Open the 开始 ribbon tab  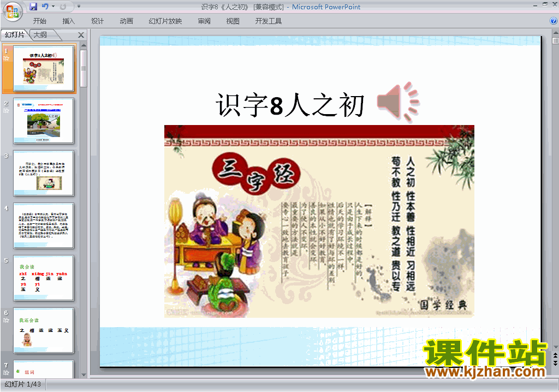pyautogui.click(x=39, y=21)
